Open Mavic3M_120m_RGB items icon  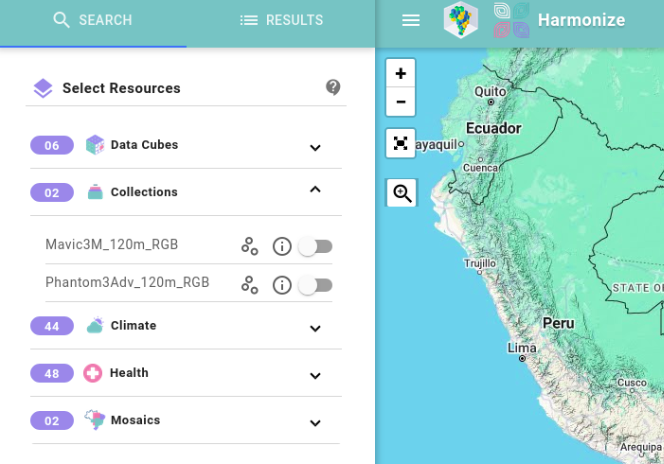[249, 246]
